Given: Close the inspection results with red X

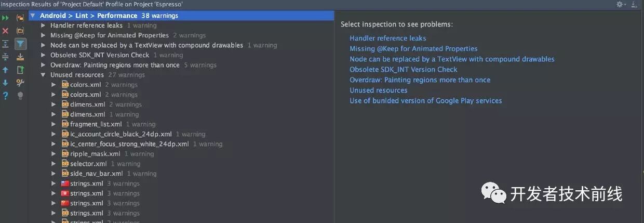Looking at the screenshot, I should [x=6, y=31].
